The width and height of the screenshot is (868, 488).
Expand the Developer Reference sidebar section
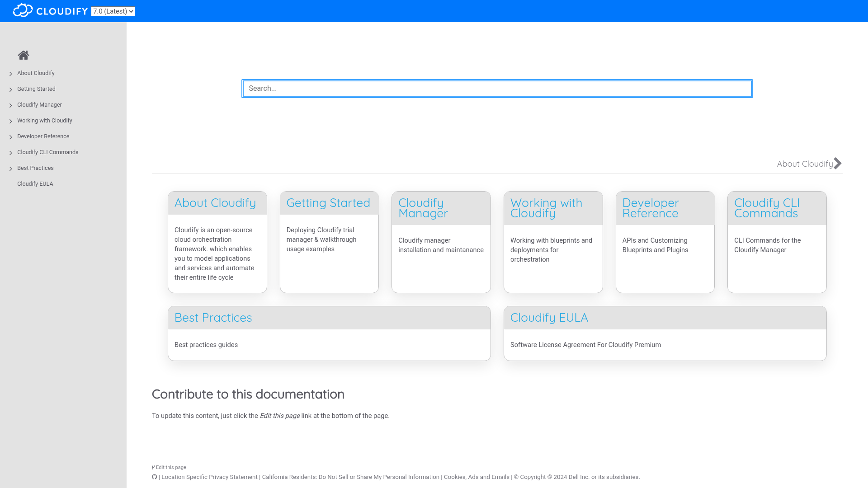(10, 137)
